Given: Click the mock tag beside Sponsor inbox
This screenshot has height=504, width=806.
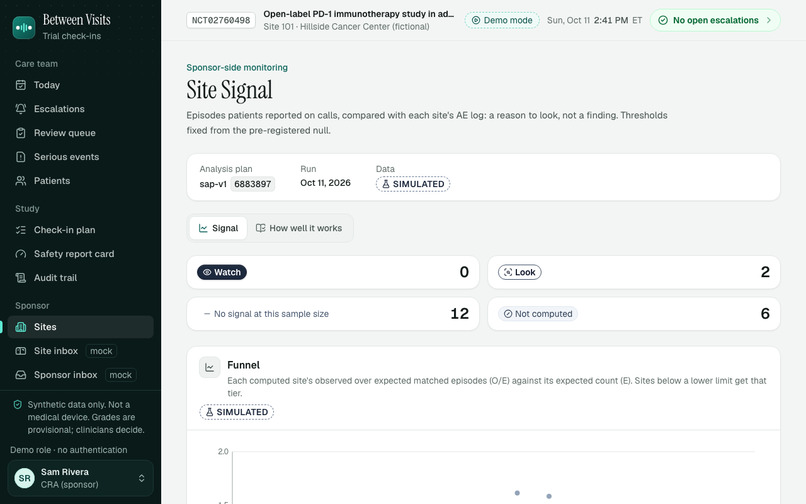Looking at the screenshot, I should 121,375.
